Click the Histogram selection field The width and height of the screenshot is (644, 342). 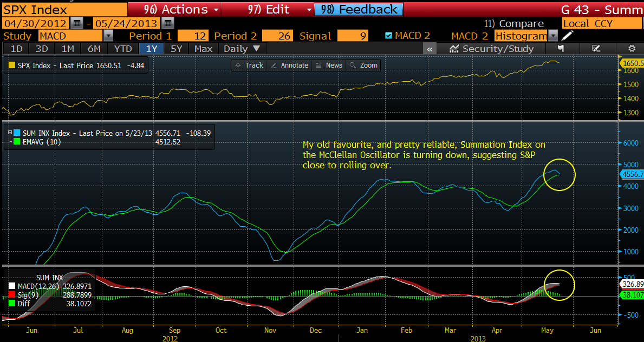coord(521,36)
